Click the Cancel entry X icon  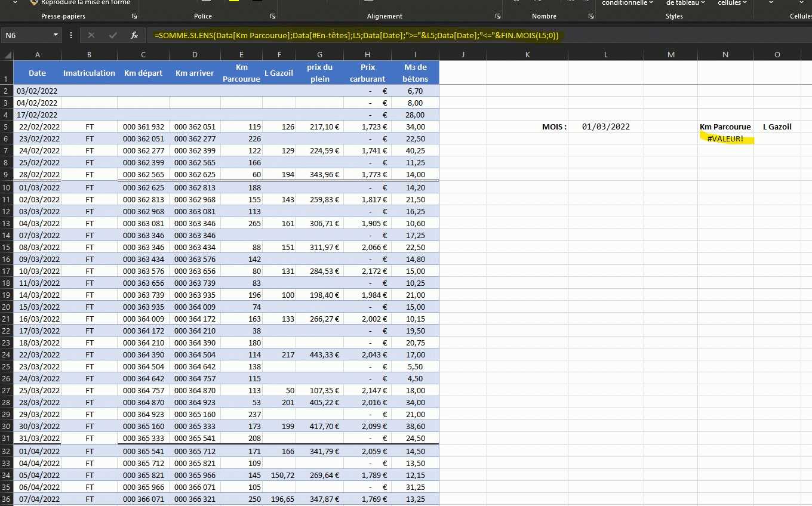tap(91, 35)
